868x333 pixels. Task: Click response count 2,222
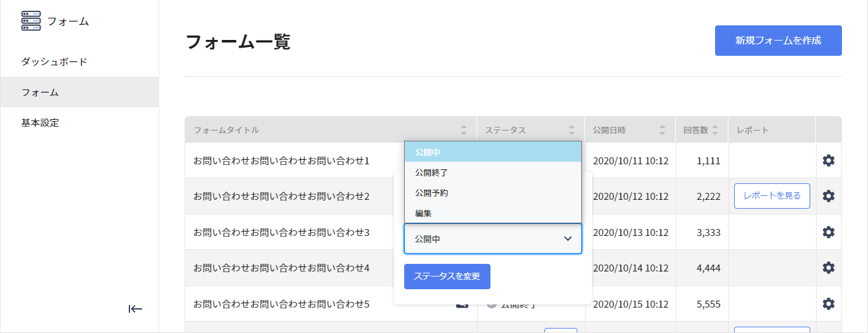(708, 196)
